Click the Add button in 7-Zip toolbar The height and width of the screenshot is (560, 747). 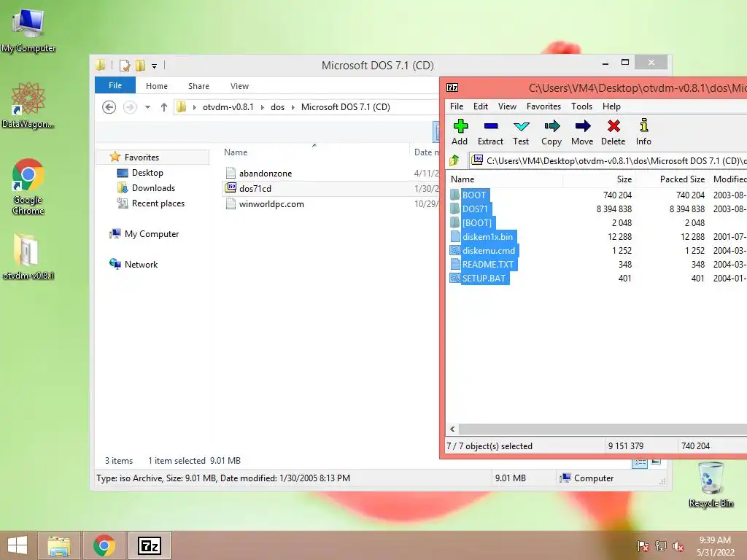460,132
